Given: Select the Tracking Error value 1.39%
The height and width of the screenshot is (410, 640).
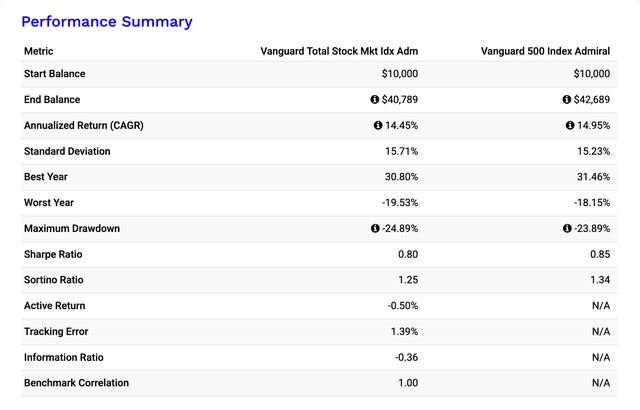Looking at the screenshot, I should [x=404, y=332].
